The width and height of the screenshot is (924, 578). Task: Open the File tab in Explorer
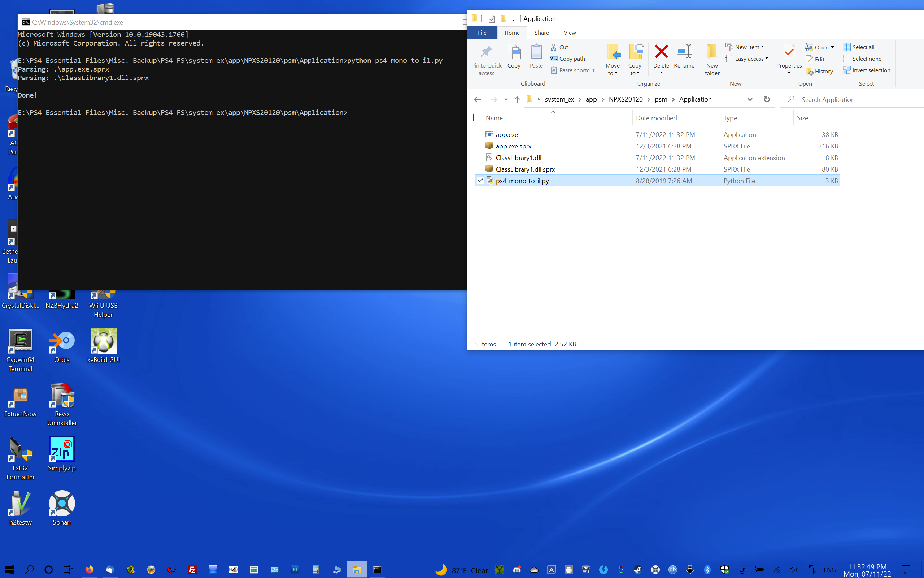point(482,33)
